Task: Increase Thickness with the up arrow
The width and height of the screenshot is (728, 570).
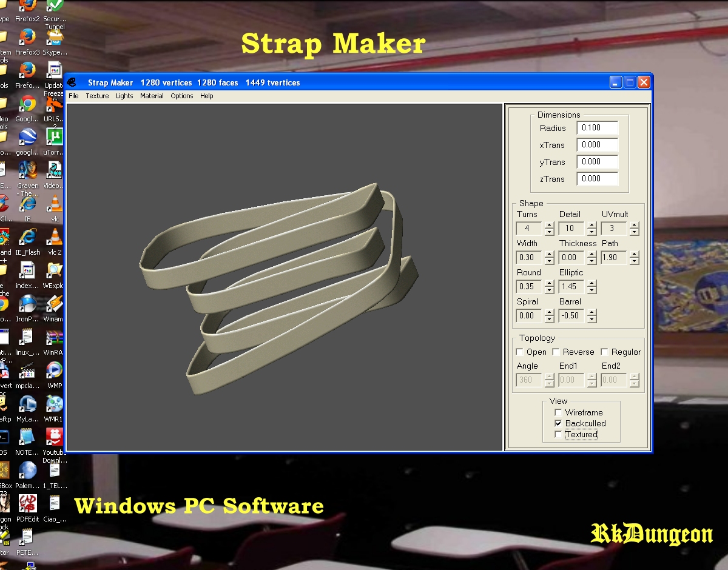Action: click(592, 254)
